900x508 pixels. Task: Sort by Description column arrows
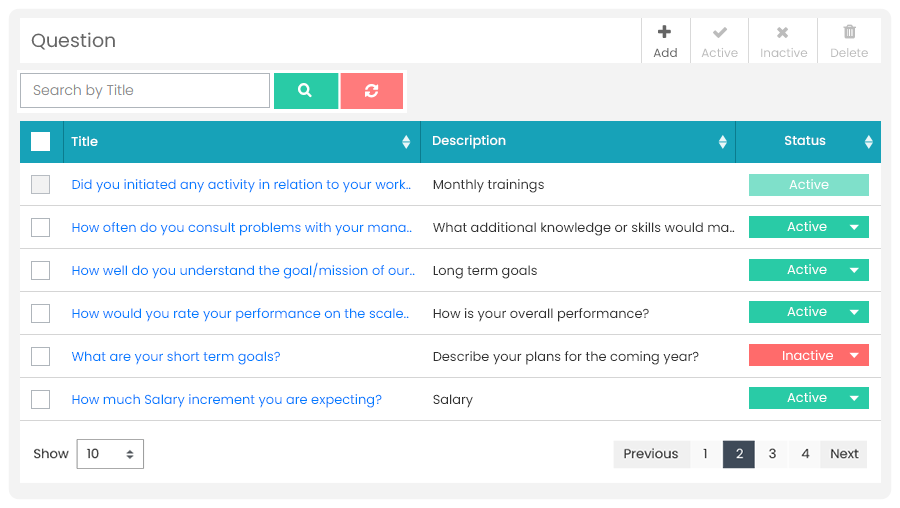coord(723,142)
